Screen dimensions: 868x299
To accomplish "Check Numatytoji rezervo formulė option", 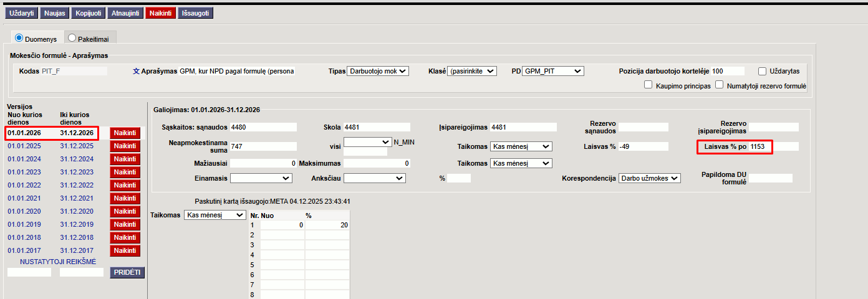I will pos(720,85).
